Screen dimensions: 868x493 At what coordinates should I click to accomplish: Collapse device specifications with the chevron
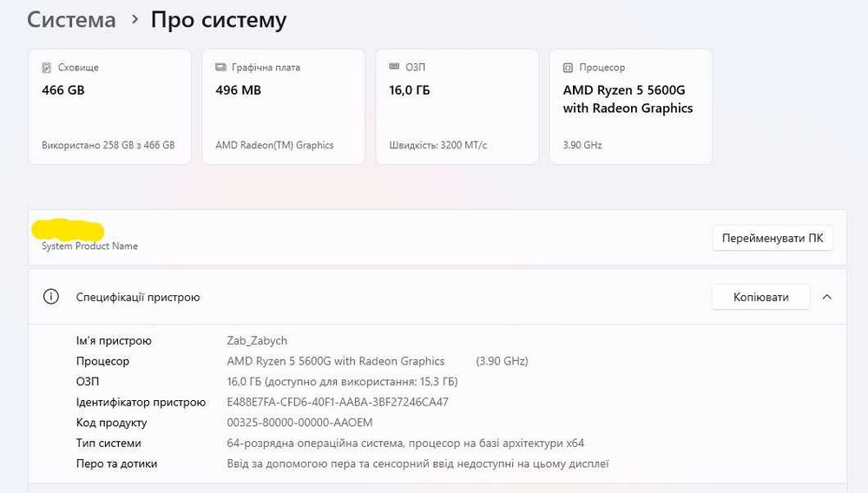826,297
